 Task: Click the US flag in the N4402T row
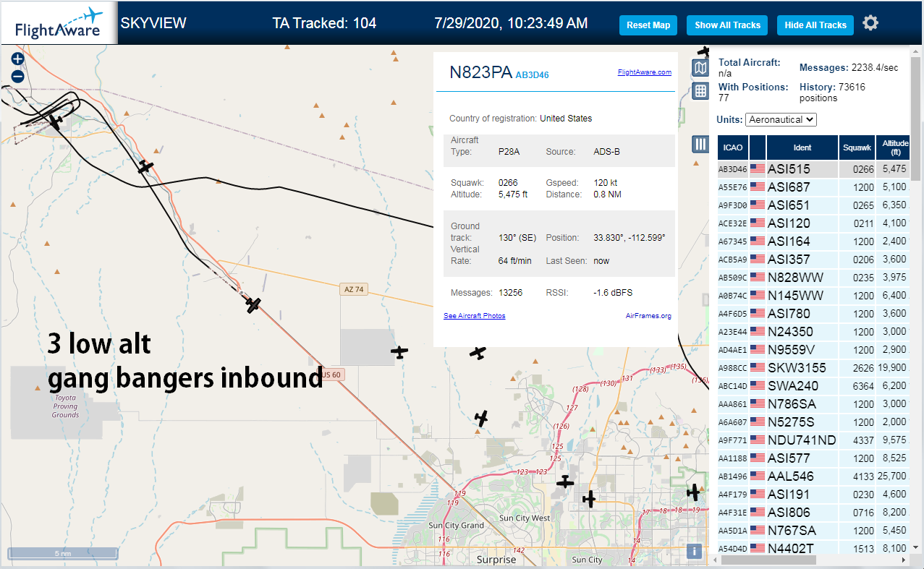pos(758,549)
